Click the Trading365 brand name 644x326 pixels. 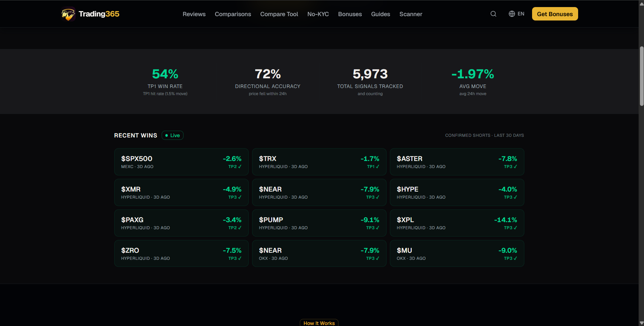pyautogui.click(x=99, y=14)
